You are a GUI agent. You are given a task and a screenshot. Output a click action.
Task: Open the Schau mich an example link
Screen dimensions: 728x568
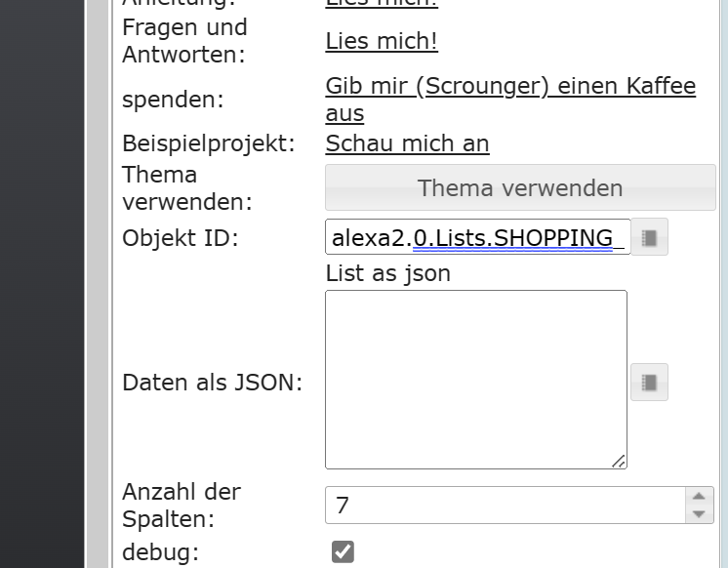pos(407,143)
